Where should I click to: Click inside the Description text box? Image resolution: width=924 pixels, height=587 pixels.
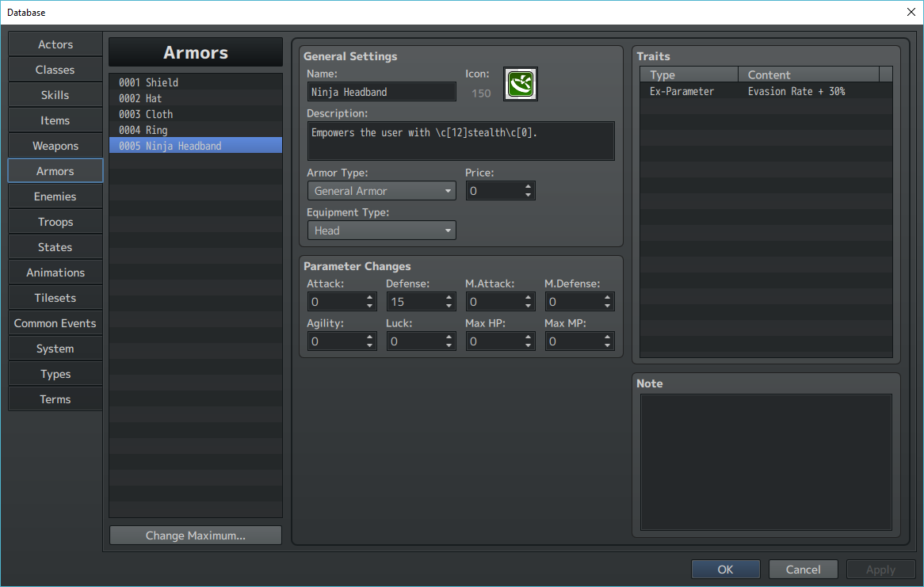coord(461,141)
